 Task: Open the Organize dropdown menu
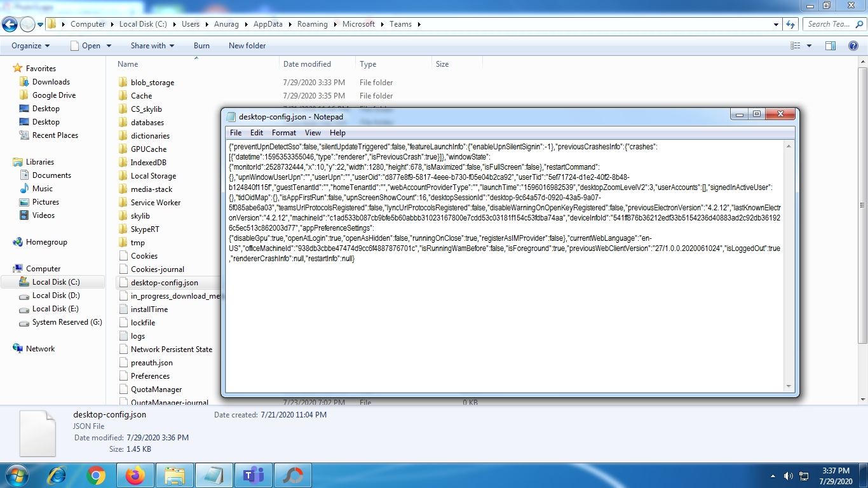[31, 46]
